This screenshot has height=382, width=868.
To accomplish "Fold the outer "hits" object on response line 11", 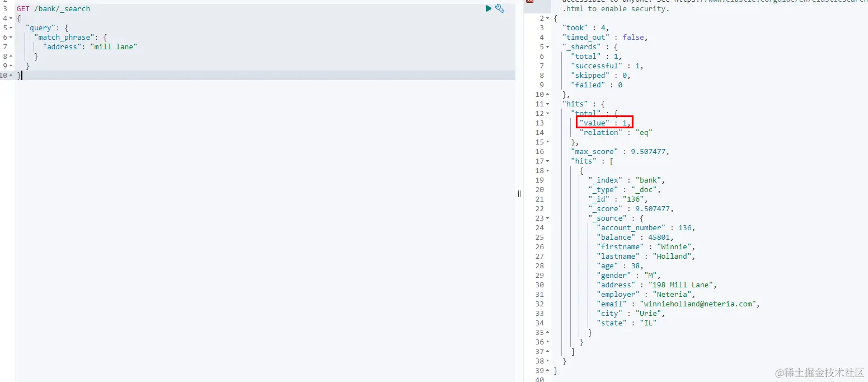I will [548, 104].
